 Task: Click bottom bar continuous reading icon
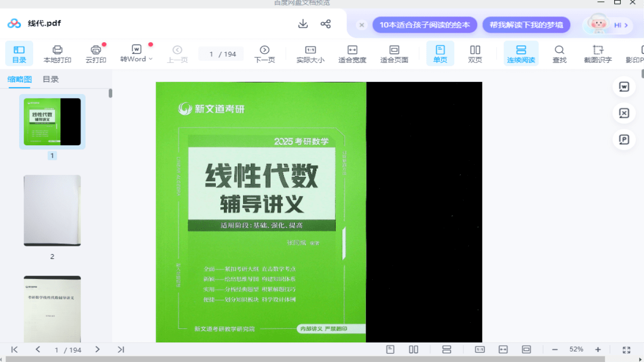tap(447, 349)
